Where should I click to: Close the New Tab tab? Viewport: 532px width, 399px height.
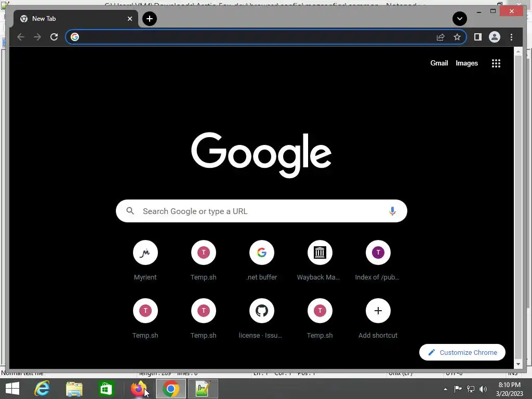[129, 19]
